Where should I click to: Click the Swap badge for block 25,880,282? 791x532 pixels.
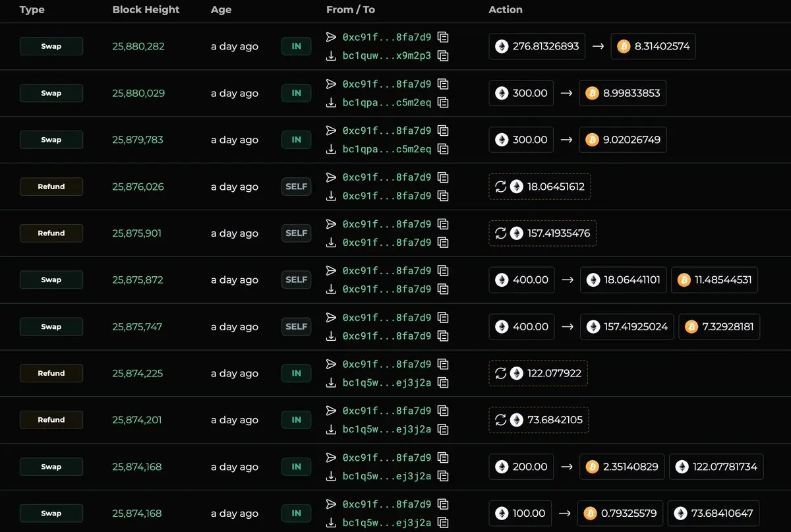coord(51,46)
